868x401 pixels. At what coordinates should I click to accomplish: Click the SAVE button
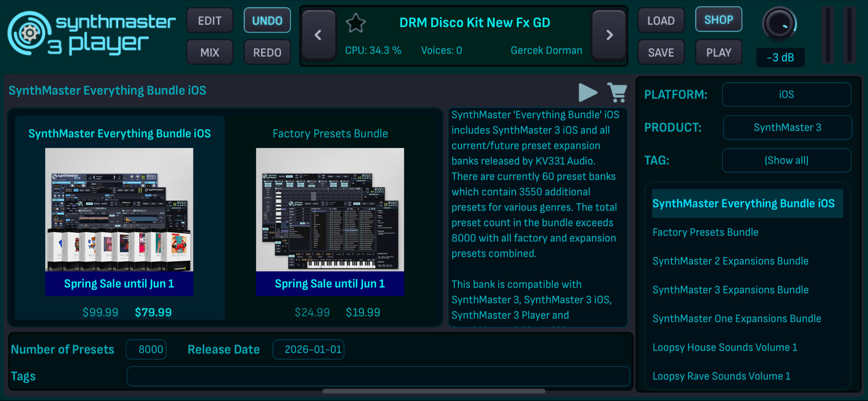(661, 52)
